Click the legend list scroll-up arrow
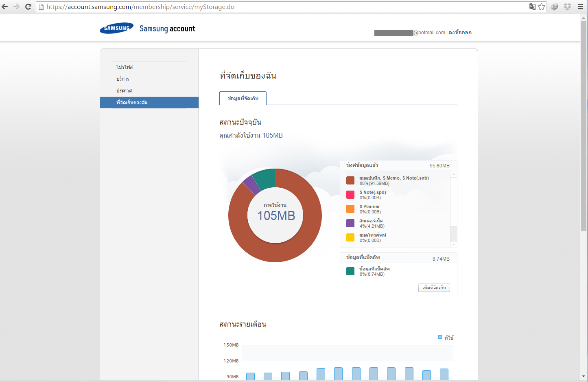Viewport: 588px width, 382px height. tap(454, 174)
